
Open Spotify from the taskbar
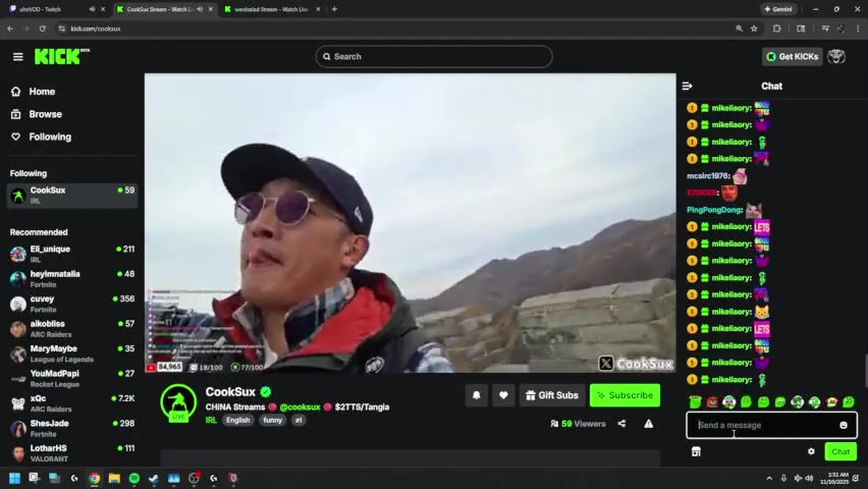134,478
